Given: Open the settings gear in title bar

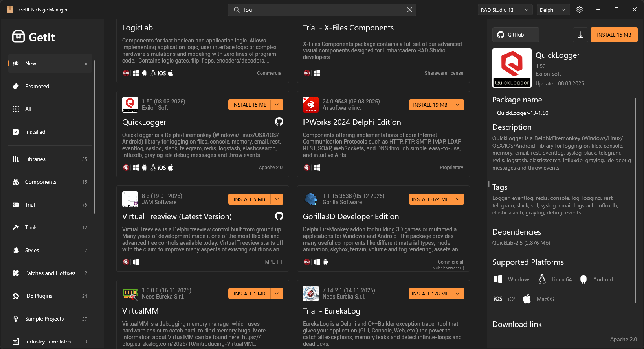Looking at the screenshot, I should coord(580,10).
